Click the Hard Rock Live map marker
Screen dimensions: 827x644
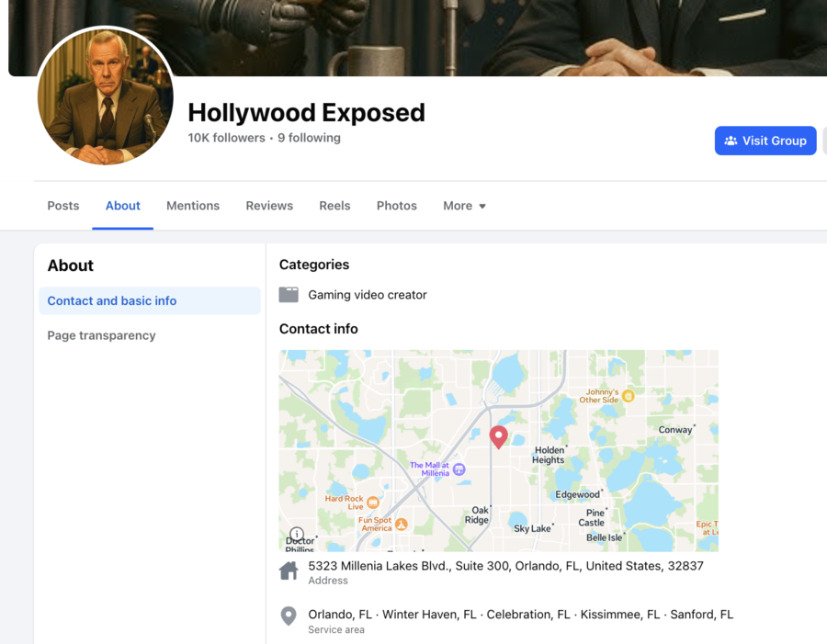point(373,503)
